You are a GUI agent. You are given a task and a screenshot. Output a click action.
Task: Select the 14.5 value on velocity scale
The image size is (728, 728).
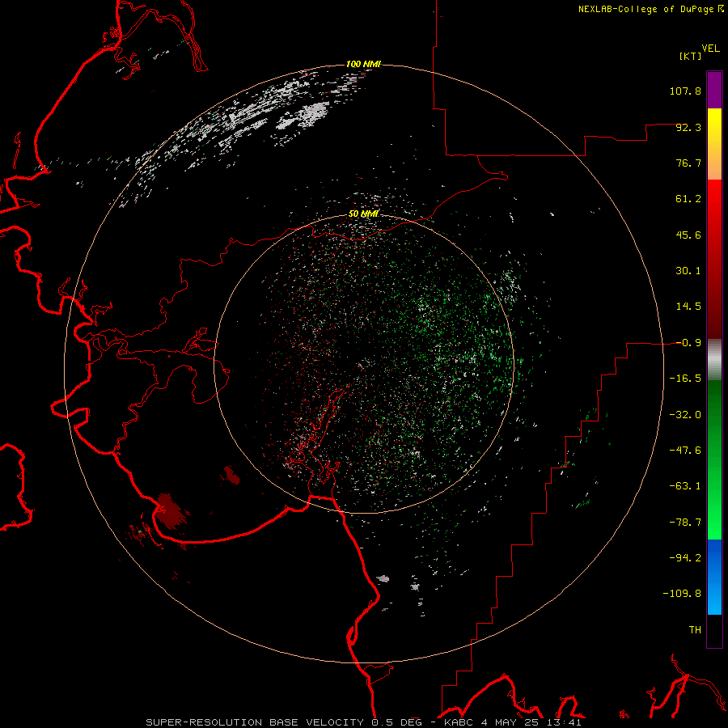(x=688, y=307)
